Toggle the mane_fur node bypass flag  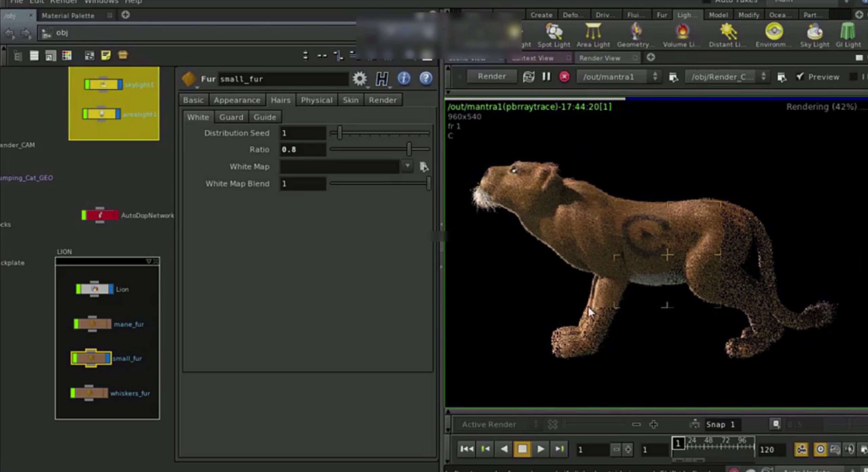point(76,324)
